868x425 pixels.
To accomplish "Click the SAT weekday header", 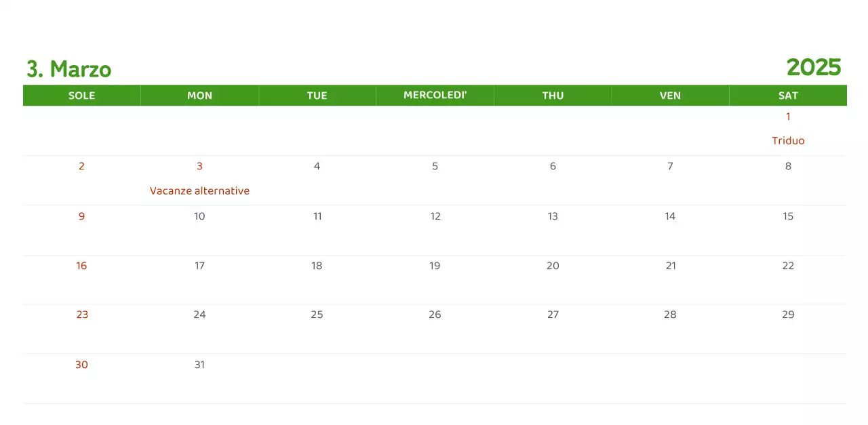I will [788, 96].
